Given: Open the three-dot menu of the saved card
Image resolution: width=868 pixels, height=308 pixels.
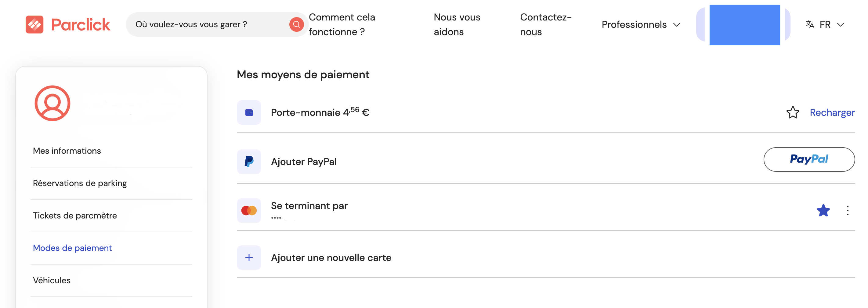Looking at the screenshot, I should (x=848, y=210).
